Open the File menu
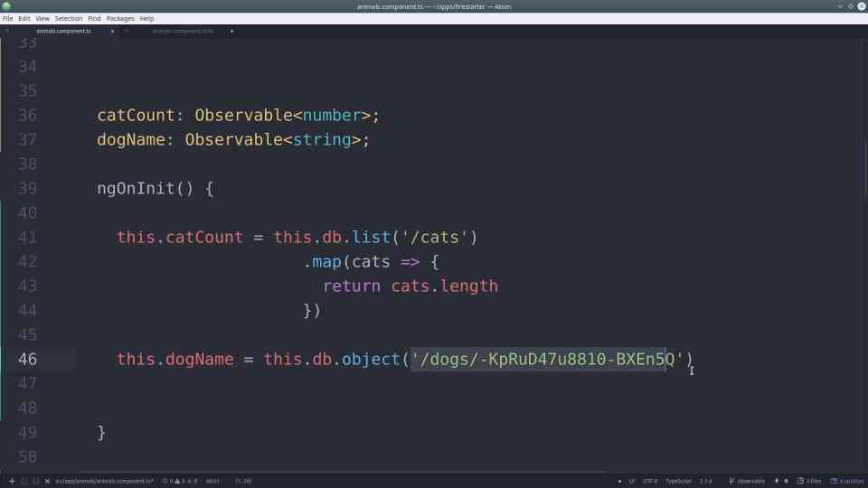This screenshot has height=488, width=868. 8,18
